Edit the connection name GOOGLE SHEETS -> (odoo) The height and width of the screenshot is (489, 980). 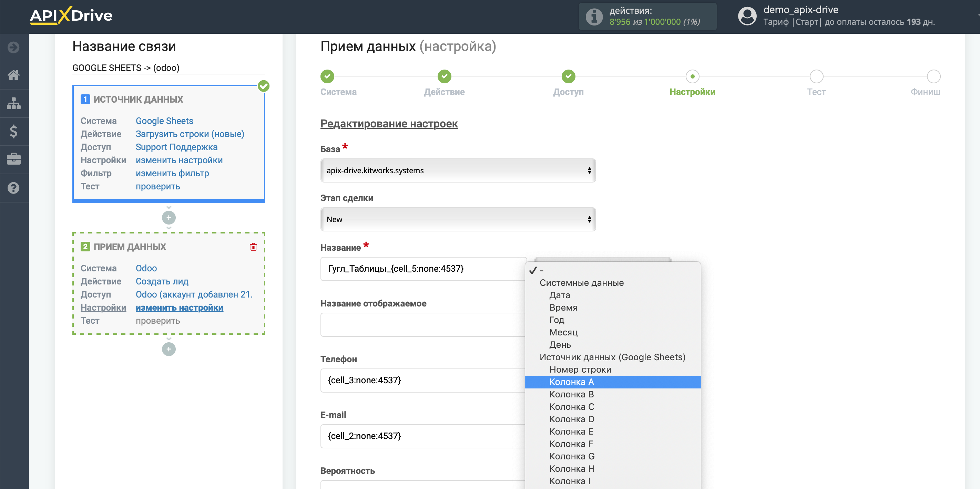click(x=169, y=68)
